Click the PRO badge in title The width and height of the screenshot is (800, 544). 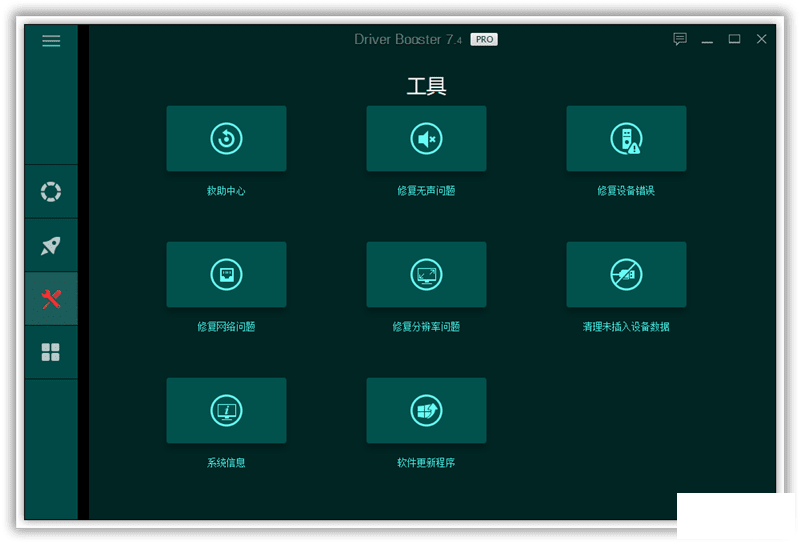484,39
